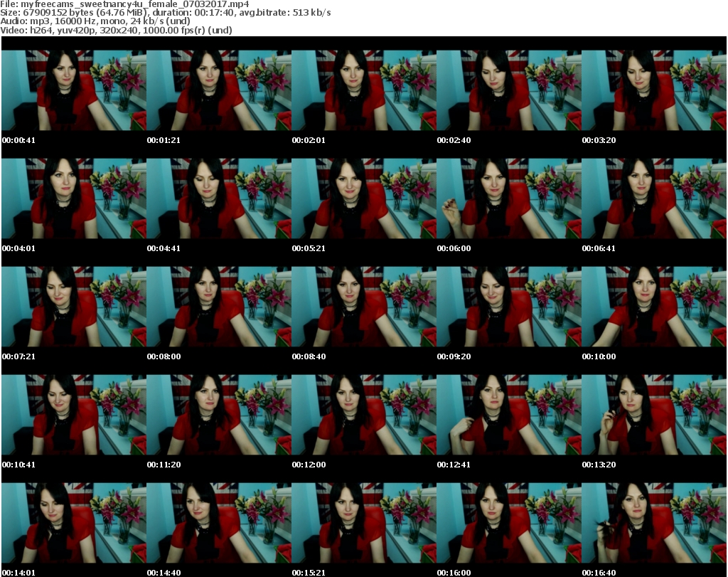Open the frame stamped 00:04:41
The width and height of the screenshot is (728, 577).
pos(219,198)
